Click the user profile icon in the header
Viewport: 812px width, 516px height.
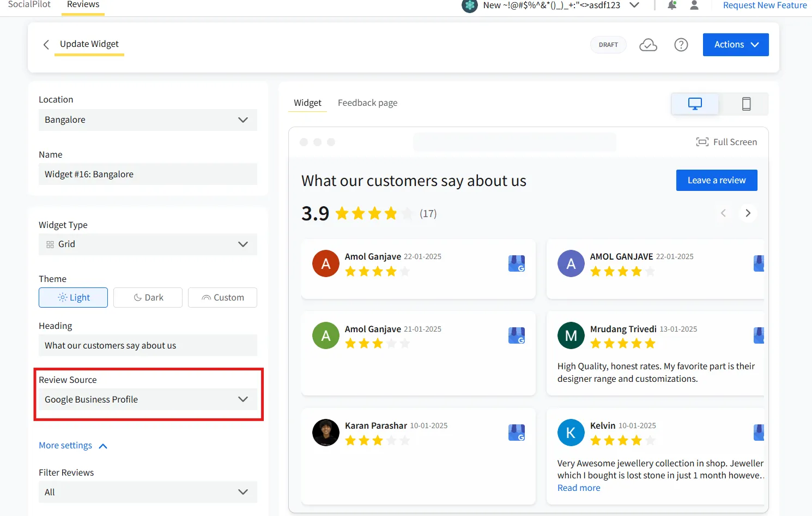(x=694, y=5)
